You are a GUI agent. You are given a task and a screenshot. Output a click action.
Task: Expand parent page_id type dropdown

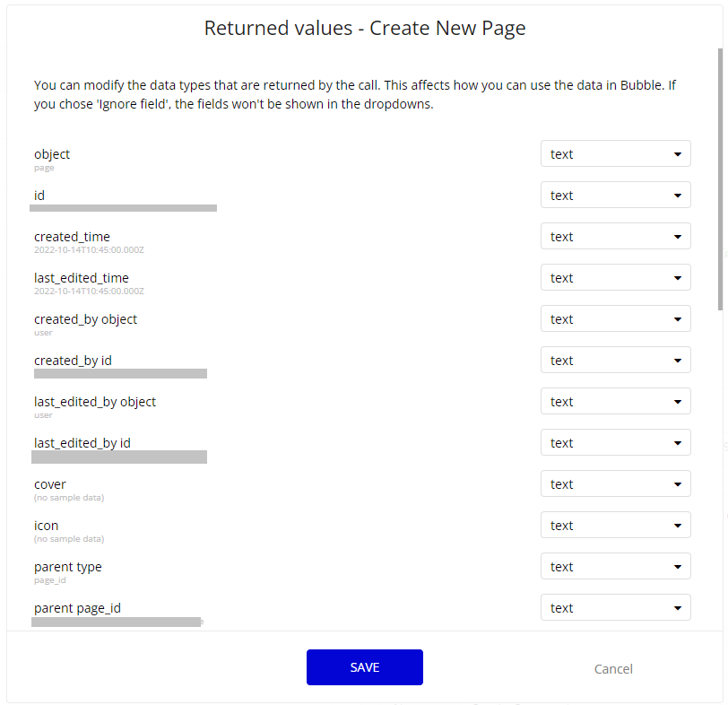616,608
